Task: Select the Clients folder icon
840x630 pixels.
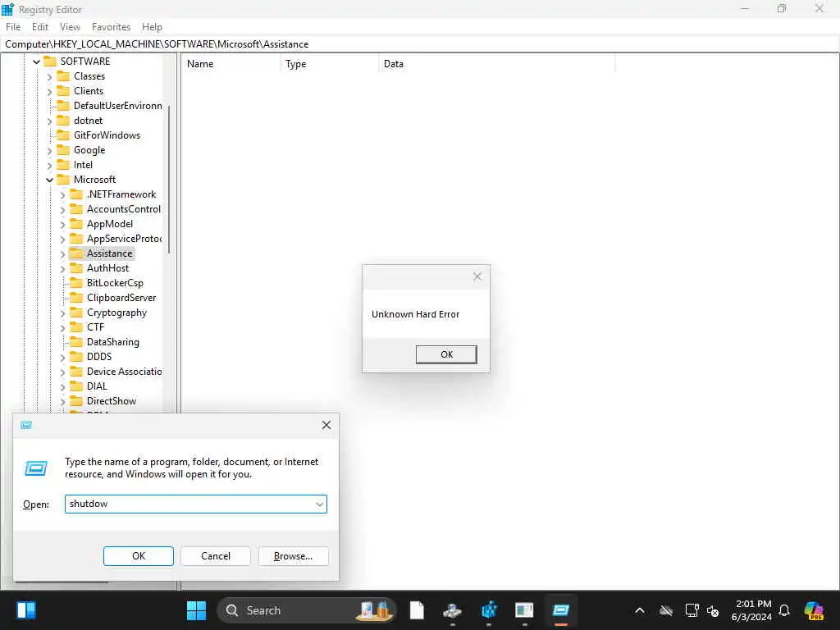Action: click(x=63, y=90)
